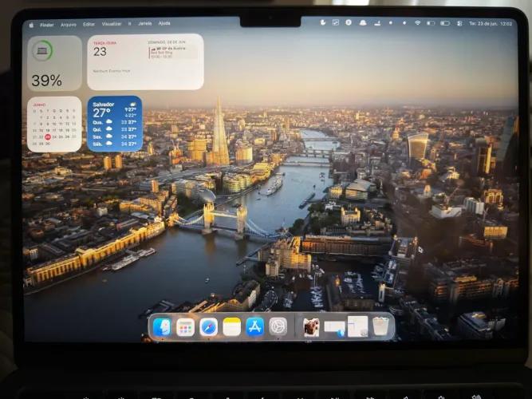The height and width of the screenshot is (399, 532).
Task: Open Control Center from menu bar
Action: coord(459,23)
